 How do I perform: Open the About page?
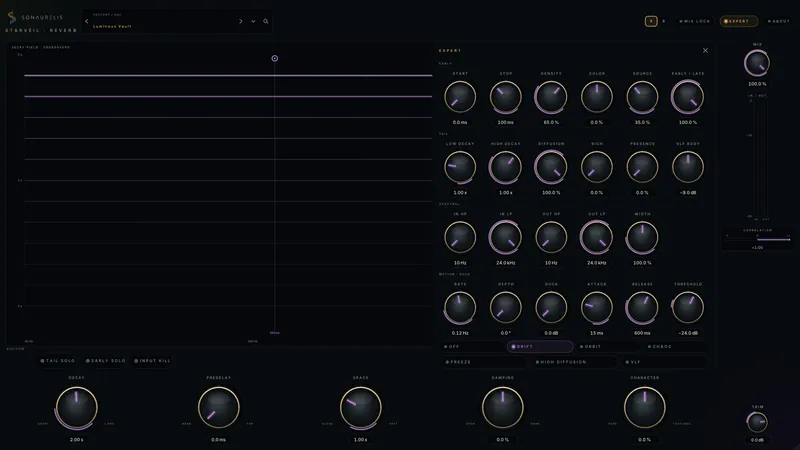pos(779,21)
